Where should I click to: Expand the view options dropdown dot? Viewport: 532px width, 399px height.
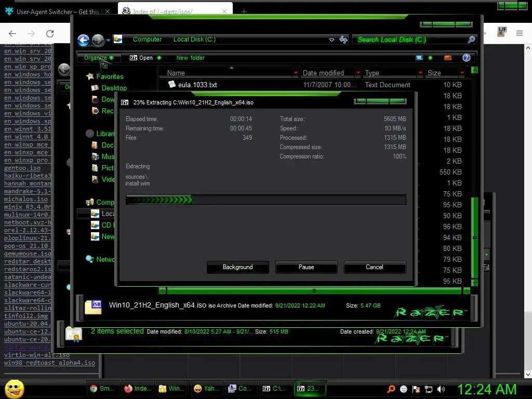tap(430, 58)
